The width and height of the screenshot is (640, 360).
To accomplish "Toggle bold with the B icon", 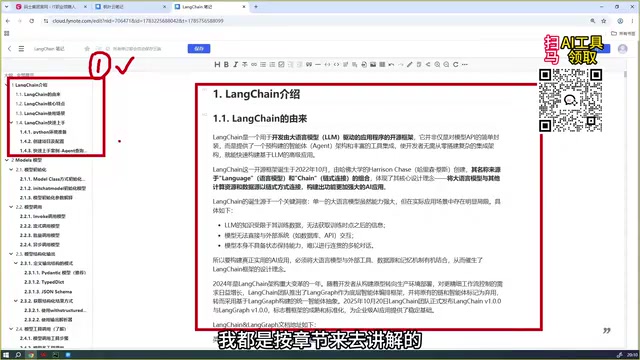I will [226, 64].
